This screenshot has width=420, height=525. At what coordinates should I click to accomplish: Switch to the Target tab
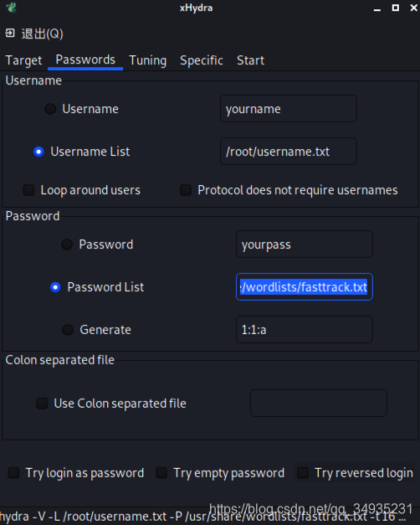click(23, 60)
